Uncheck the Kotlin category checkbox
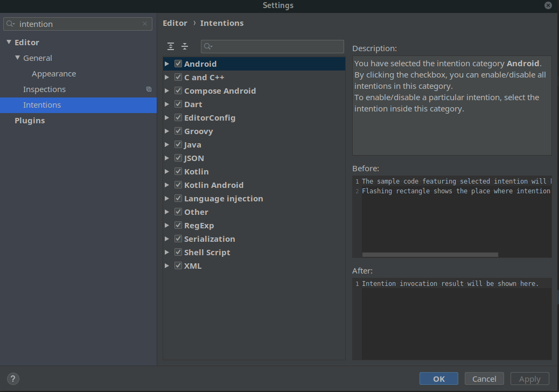 [178, 171]
